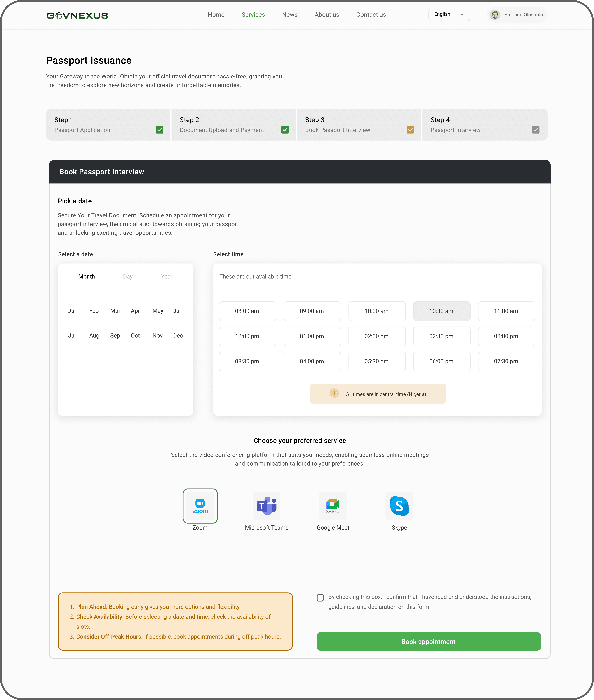Click the GovNexus logo
The image size is (594, 700).
pyautogui.click(x=77, y=16)
